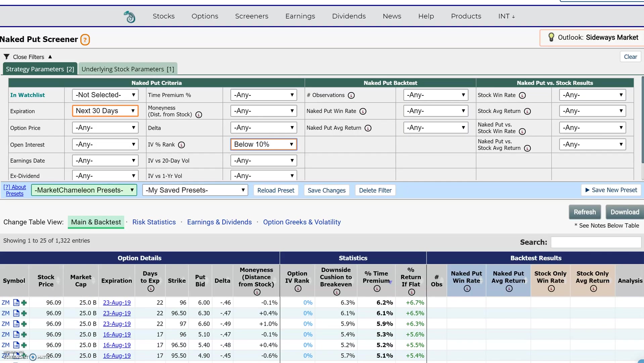Screen dimensions: 644x363
Task: Click the Delete Filter button
Action: point(375,190)
